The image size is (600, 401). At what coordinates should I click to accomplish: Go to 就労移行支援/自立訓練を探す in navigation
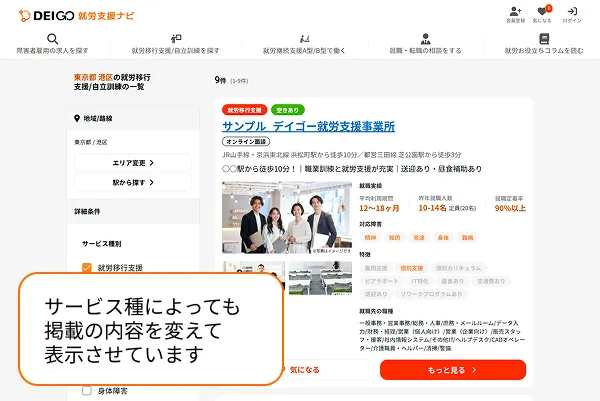coord(176,44)
